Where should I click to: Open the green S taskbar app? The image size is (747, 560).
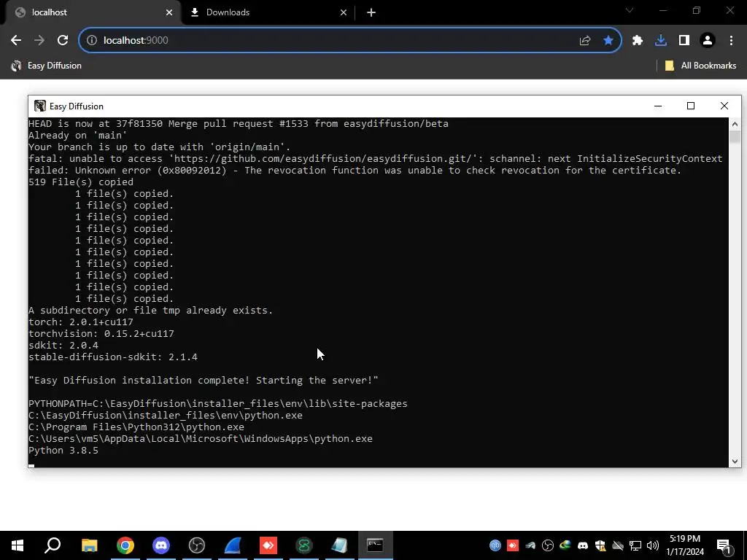pos(304,545)
